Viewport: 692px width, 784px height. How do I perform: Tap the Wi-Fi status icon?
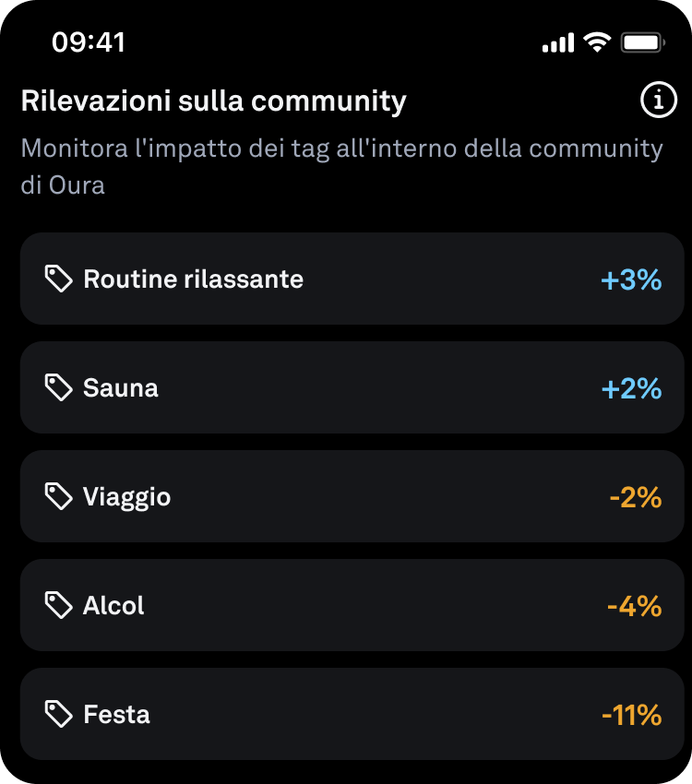[x=598, y=42]
